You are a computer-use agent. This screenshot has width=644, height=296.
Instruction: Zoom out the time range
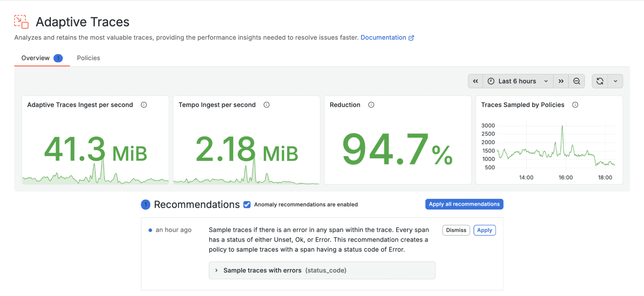coord(577,81)
